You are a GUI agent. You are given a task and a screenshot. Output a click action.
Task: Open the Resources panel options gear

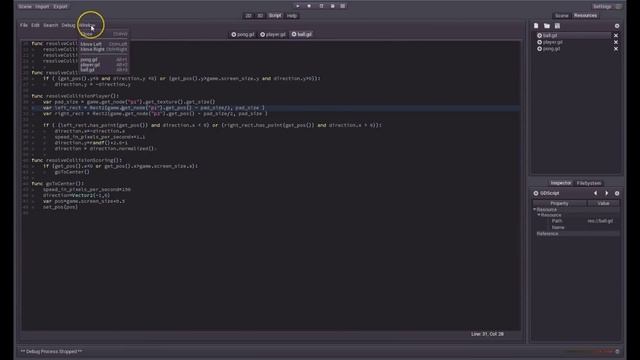coord(617,26)
